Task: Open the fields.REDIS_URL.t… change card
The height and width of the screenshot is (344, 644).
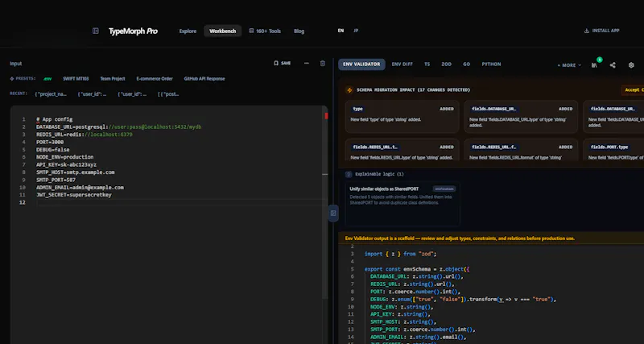Action: click(402, 150)
